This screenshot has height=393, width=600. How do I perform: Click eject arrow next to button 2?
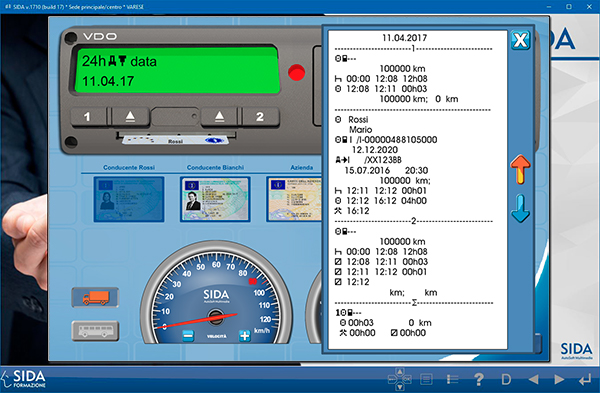click(x=219, y=116)
